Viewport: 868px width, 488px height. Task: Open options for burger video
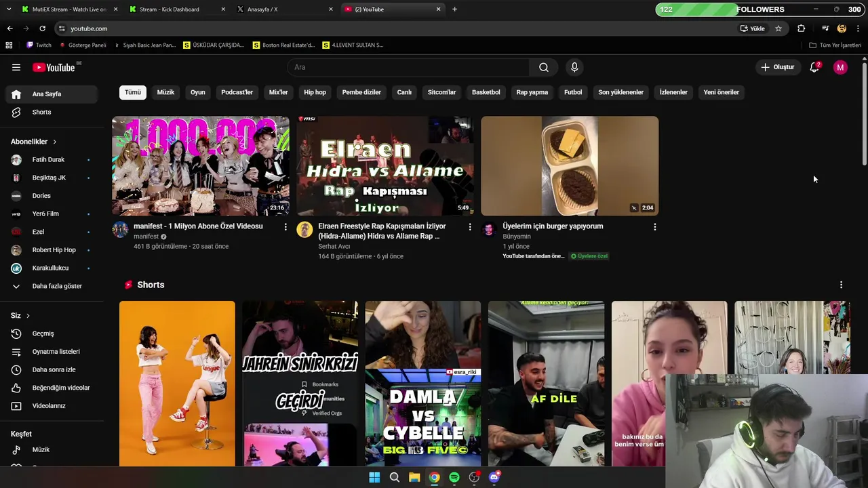[x=654, y=227]
